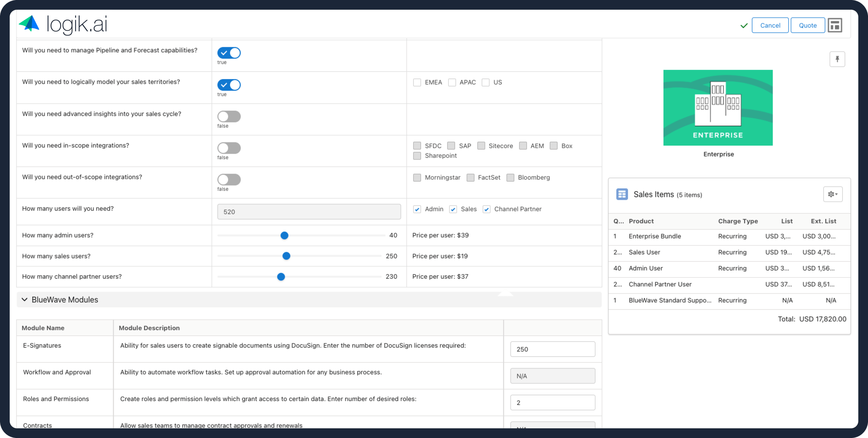Click the Module Name column header

pos(43,328)
